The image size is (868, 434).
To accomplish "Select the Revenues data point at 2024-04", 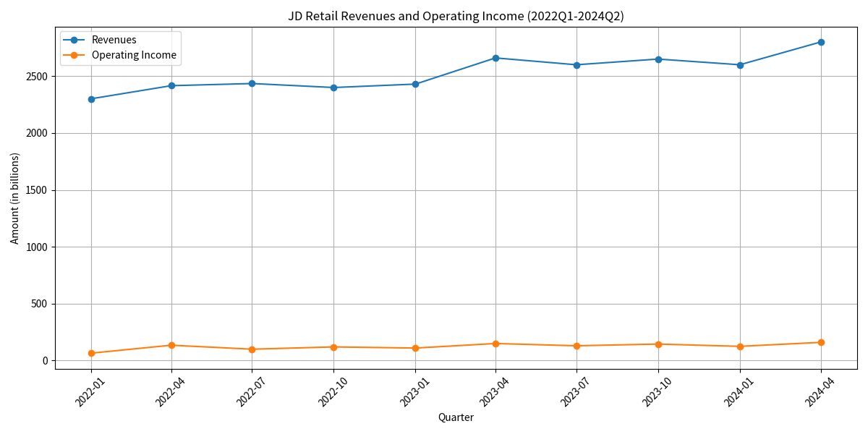I will (821, 42).
